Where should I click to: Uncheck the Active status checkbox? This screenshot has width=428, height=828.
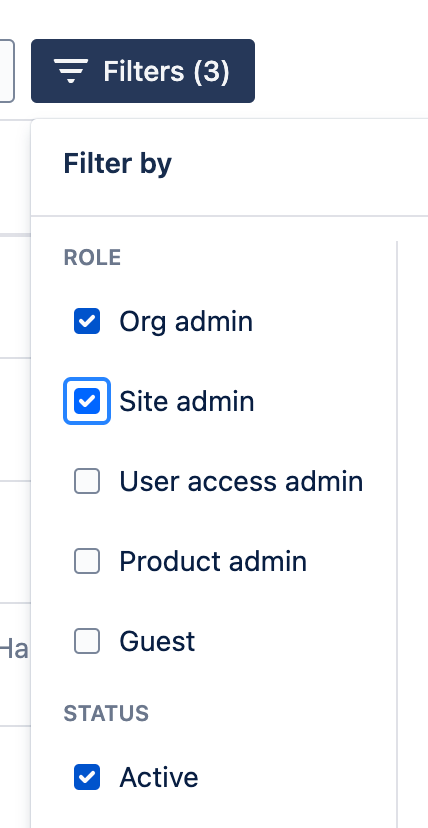(87, 777)
